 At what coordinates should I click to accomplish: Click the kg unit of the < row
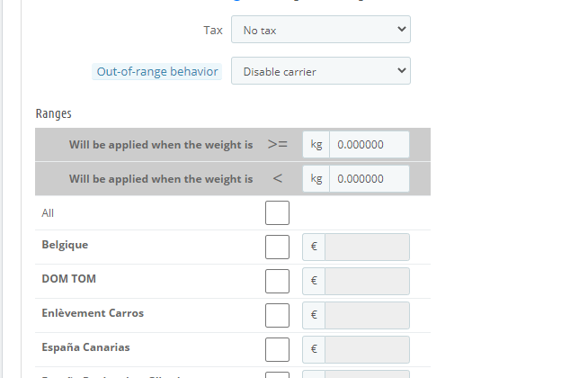(x=316, y=179)
